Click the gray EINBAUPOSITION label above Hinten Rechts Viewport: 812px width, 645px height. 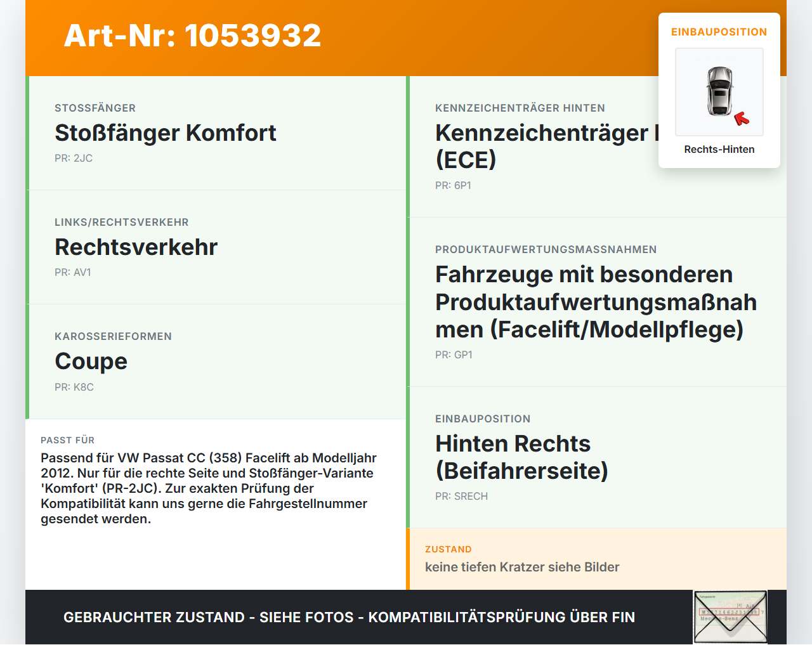(x=483, y=419)
